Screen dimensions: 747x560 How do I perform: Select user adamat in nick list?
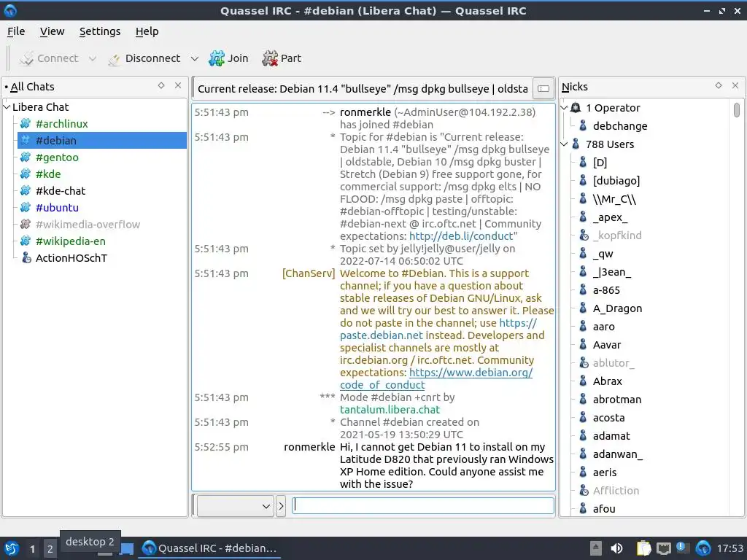pyautogui.click(x=611, y=436)
